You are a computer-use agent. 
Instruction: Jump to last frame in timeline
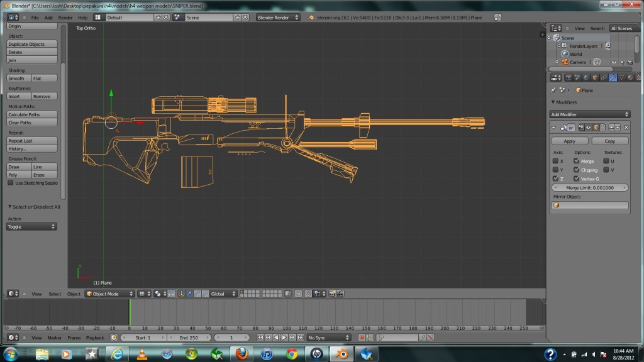(300, 337)
